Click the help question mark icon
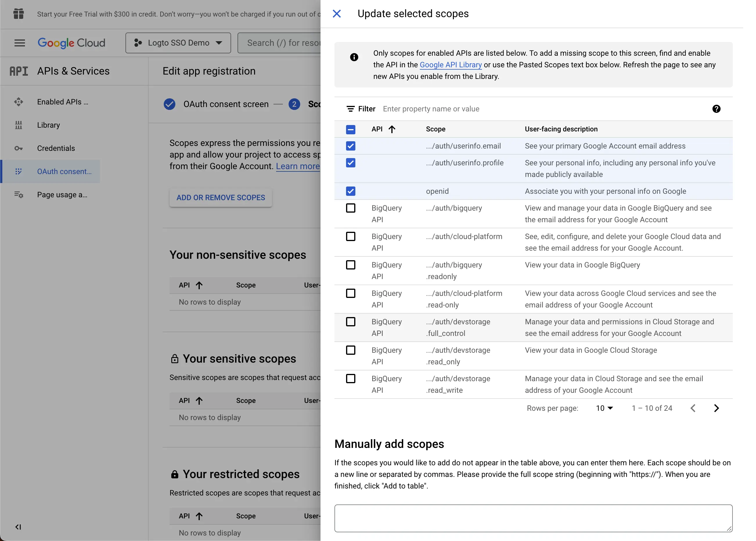This screenshot has width=756, height=541. coord(716,109)
